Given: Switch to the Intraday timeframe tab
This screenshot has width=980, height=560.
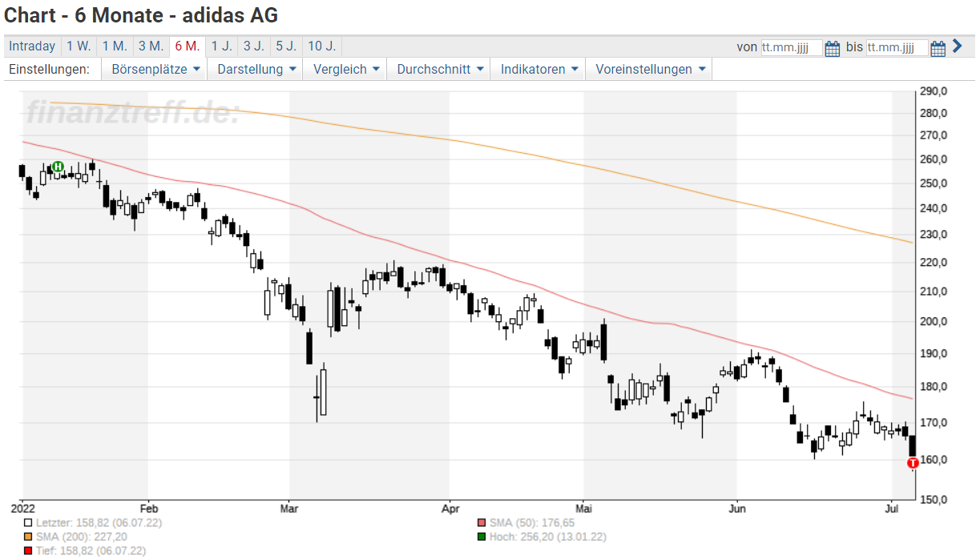Looking at the screenshot, I should coord(32,46).
